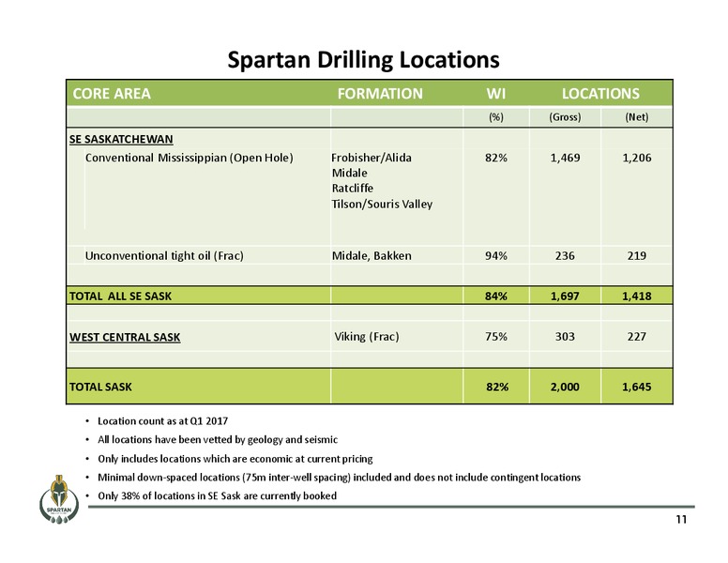Click the vetted by geology and seismic bullet
Screen dimensions: 728x563
coord(218,440)
